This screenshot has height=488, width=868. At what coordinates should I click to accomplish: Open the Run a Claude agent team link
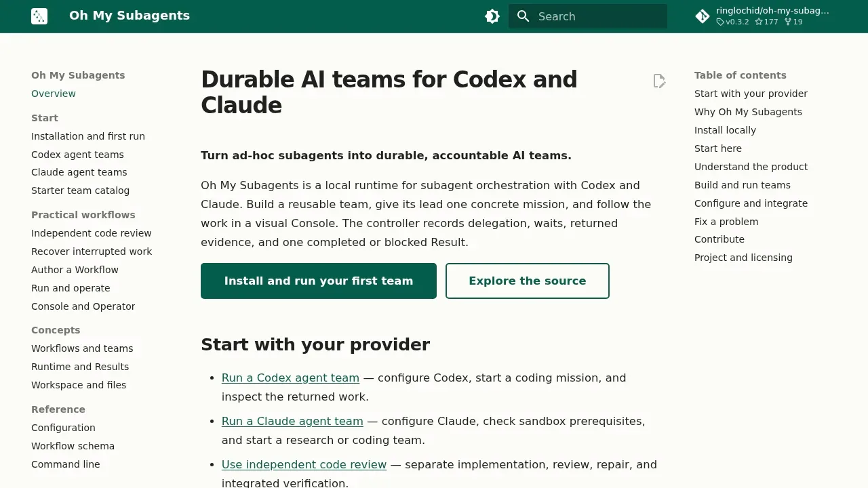(292, 421)
